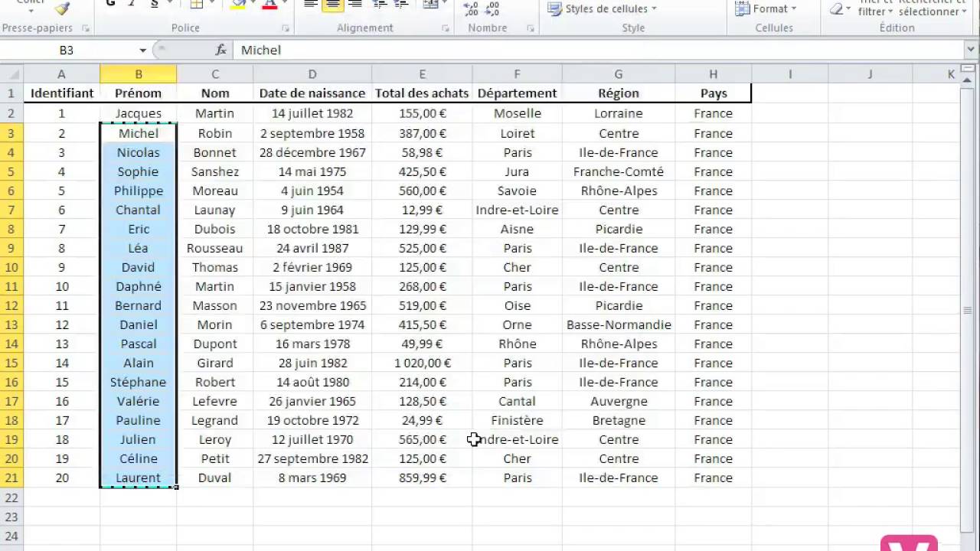Open the Police dialog launcher
The width and height of the screenshot is (980, 551).
(286, 28)
